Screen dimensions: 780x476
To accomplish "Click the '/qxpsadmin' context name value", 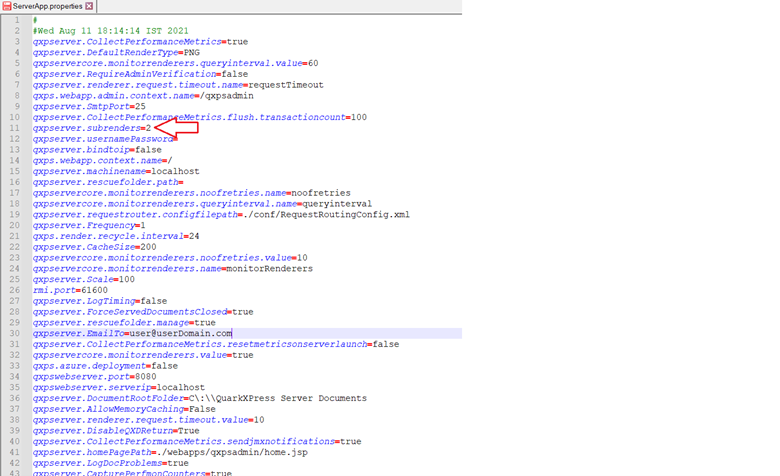I will [x=227, y=95].
